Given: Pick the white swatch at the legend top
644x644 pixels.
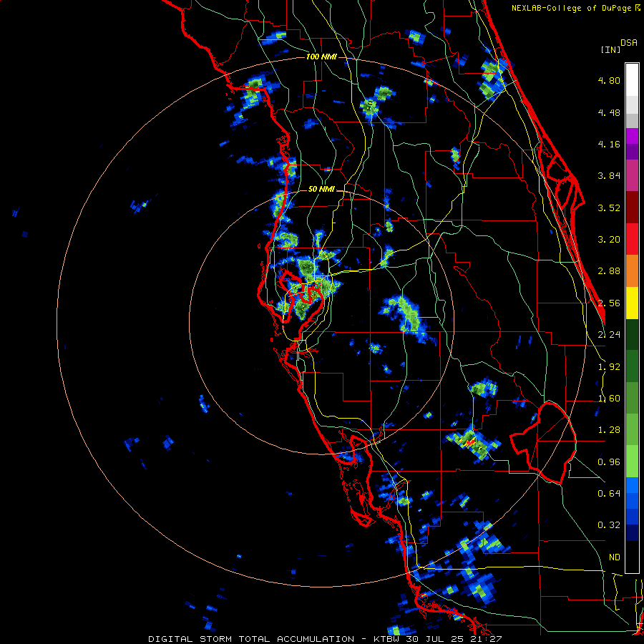Looking at the screenshot, I should point(632,79).
